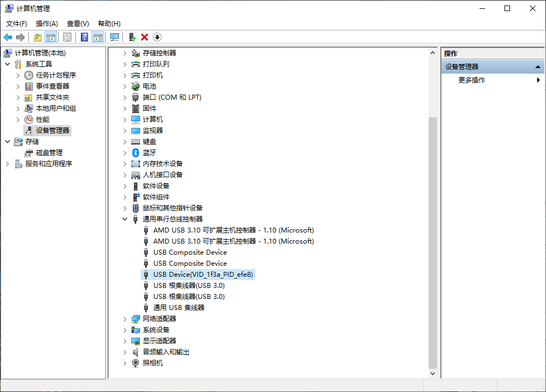Collapse the 通用串行总线控制器 node
Image resolution: width=546 pixels, height=392 pixels.
point(125,219)
